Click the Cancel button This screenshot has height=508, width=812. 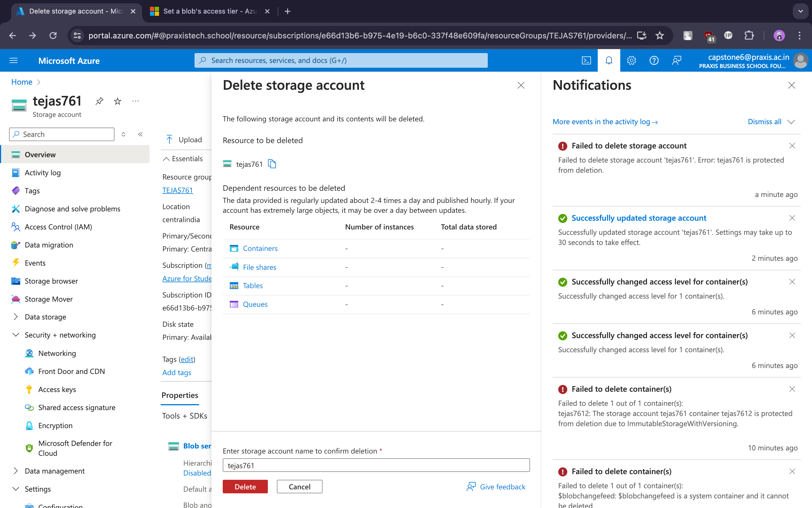299,487
